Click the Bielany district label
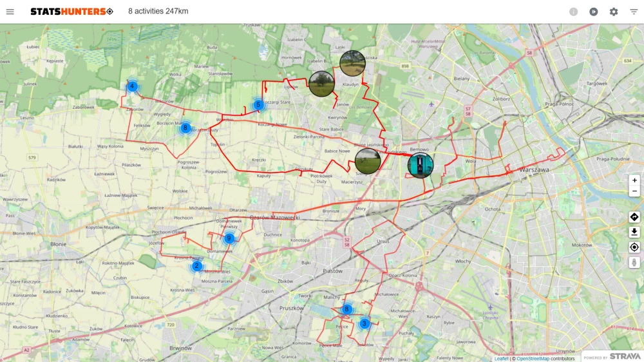Image resolution: width=644 pixels, height=362 pixels. point(462,79)
